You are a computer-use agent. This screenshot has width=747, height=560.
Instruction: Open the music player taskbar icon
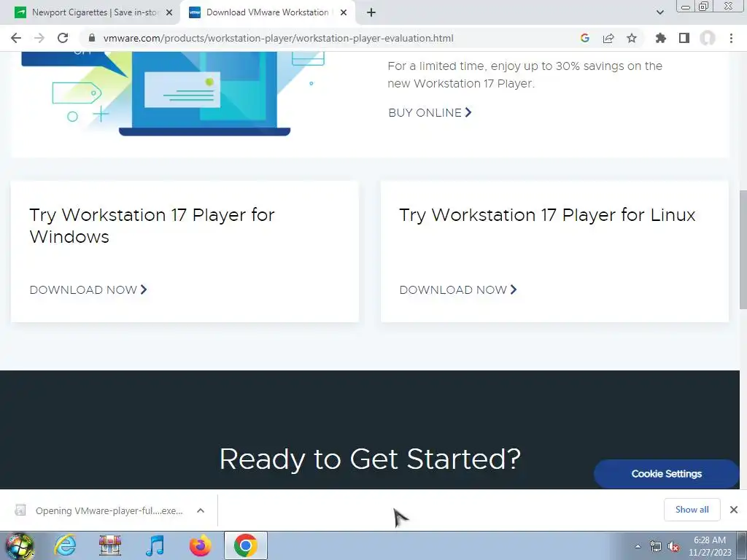pyautogui.click(x=155, y=545)
